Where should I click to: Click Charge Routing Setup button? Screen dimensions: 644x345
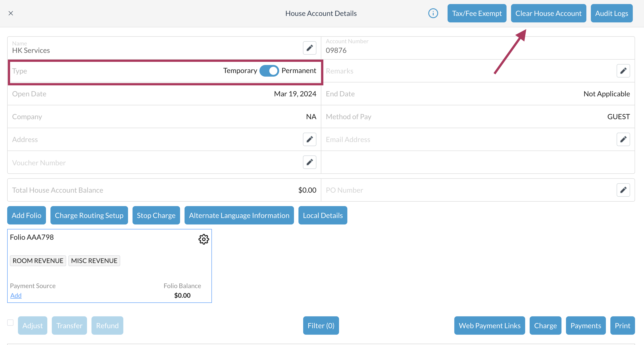point(89,215)
